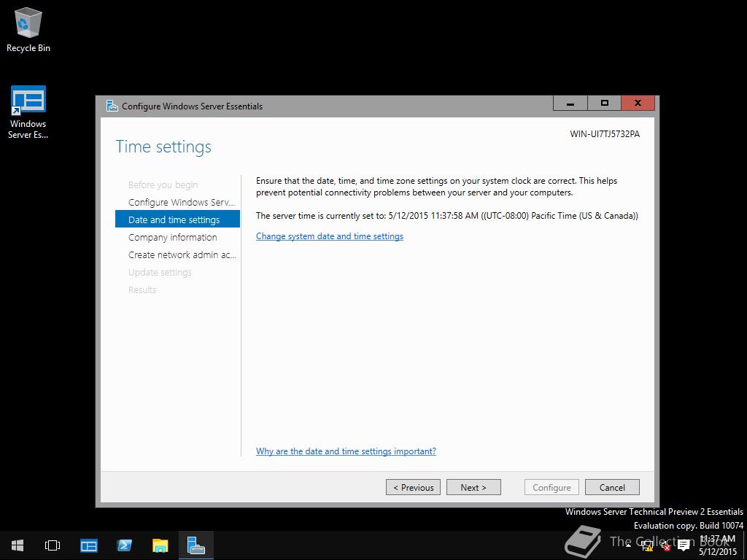Click the wizard title bar app icon

click(x=112, y=106)
